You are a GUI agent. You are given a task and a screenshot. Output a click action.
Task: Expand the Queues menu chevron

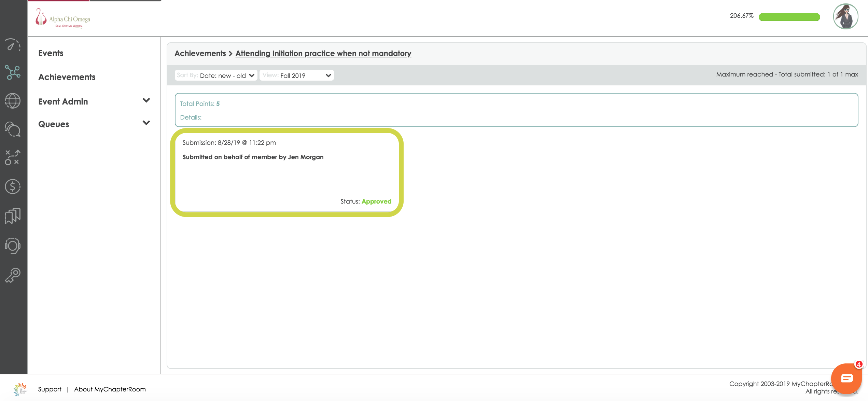(x=146, y=123)
